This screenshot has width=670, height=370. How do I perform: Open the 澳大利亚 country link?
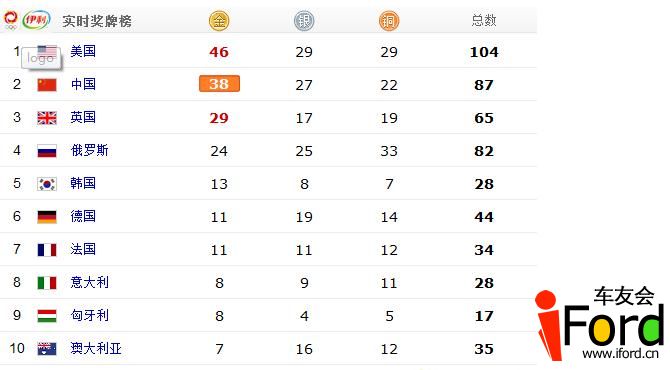click(96, 348)
